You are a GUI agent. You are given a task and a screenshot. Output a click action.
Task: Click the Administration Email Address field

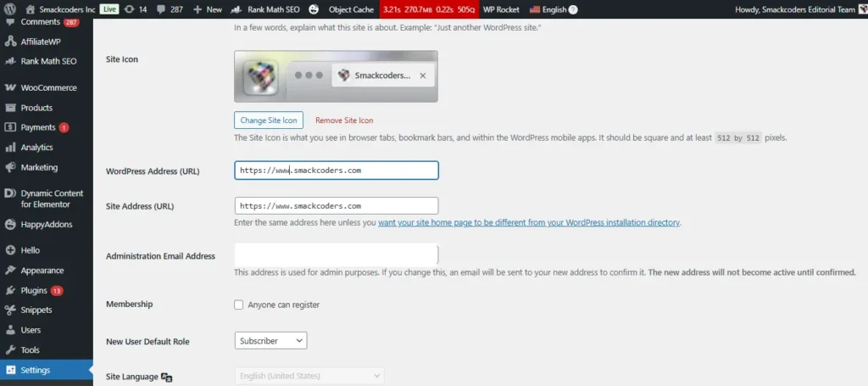click(x=336, y=255)
